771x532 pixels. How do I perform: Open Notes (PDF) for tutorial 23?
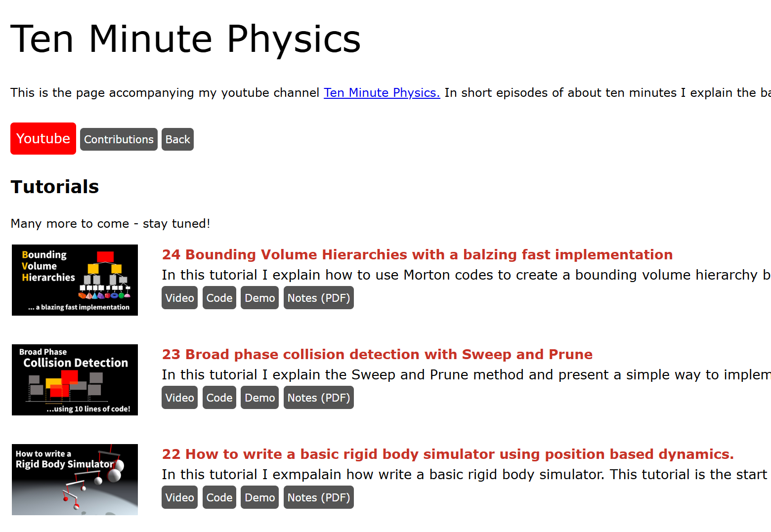pyautogui.click(x=319, y=398)
